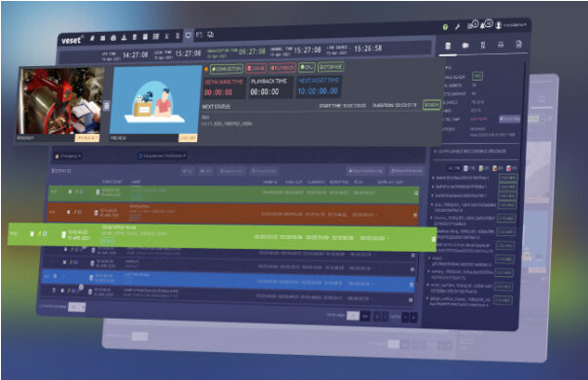
Task: Open the notifications bell icon
Action: pos(482,25)
